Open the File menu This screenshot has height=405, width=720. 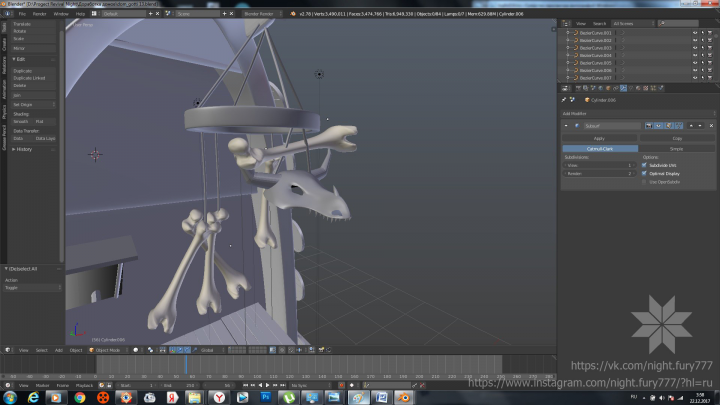[x=22, y=14]
